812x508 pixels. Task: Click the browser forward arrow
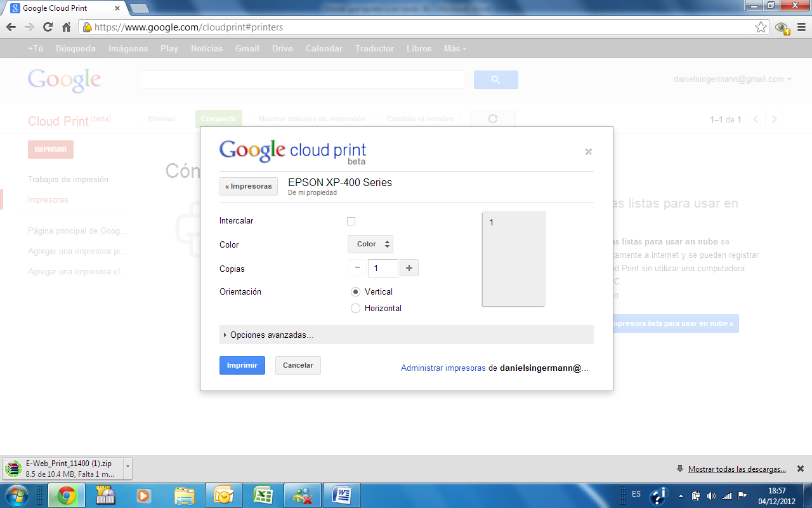pyautogui.click(x=29, y=27)
